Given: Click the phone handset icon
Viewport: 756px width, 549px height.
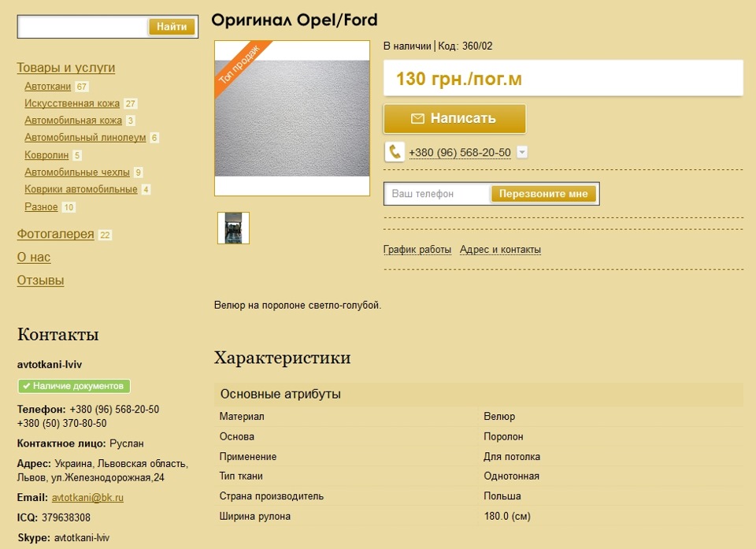Looking at the screenshot, I should coord(395,152).
